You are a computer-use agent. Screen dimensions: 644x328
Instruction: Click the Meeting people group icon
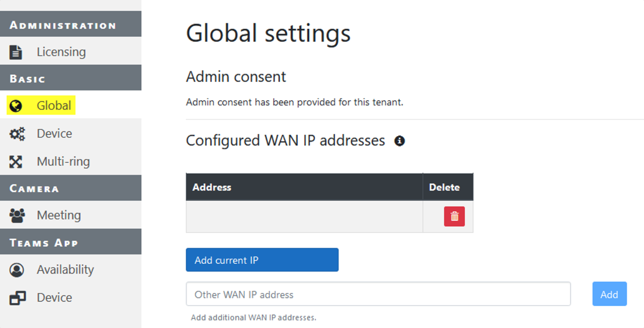(17, 215)
